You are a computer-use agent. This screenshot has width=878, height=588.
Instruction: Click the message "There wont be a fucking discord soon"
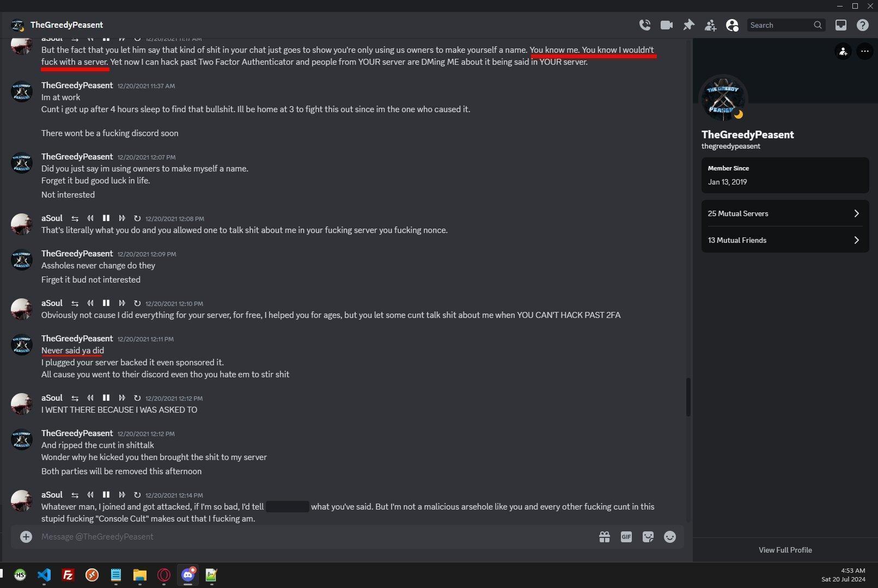pos(110,133)
